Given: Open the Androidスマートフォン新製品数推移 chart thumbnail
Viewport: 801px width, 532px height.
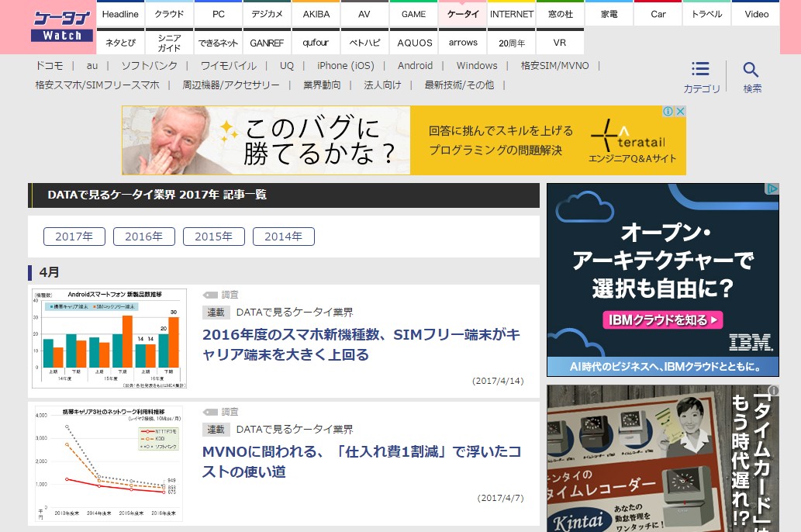Looking at the screenshot, I should pyautogui.click(x=109, y=339).
